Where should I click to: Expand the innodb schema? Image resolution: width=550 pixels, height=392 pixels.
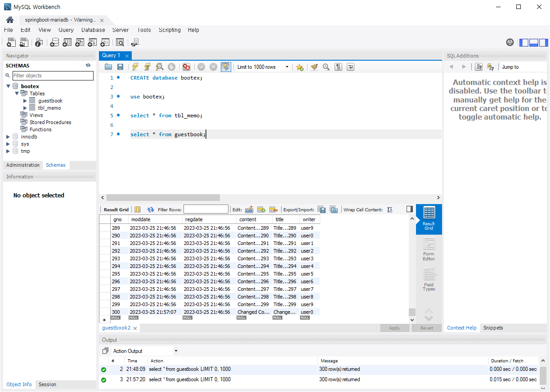8,137
